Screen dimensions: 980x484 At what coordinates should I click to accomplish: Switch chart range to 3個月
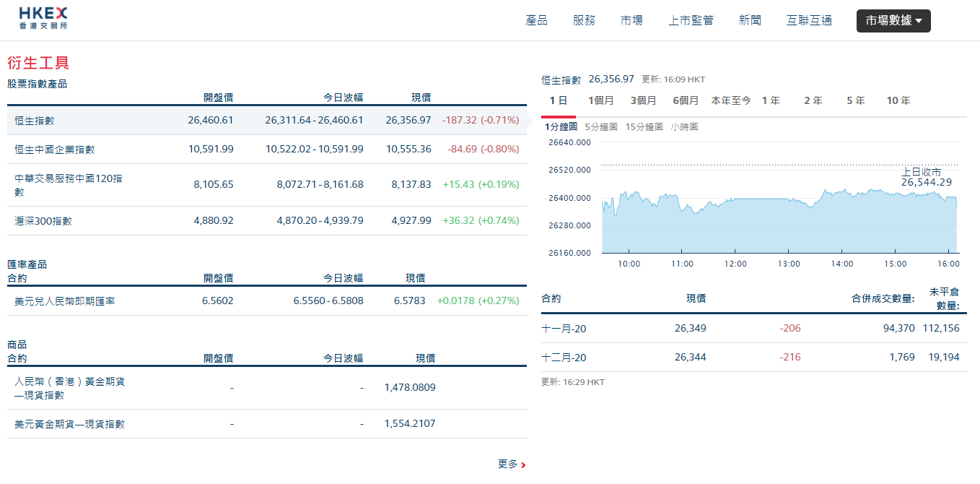click(x=643, y=100)
